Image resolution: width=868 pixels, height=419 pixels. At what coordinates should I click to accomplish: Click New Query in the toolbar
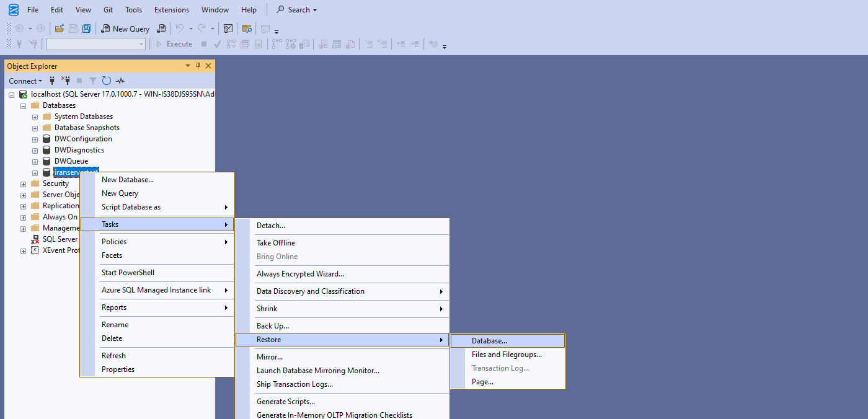[x=125, y=29]
